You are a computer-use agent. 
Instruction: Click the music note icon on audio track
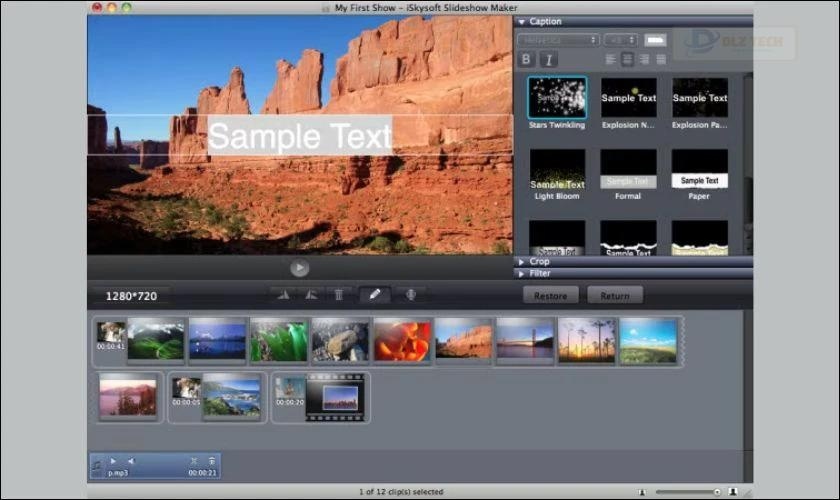click(x=97, y=466)
